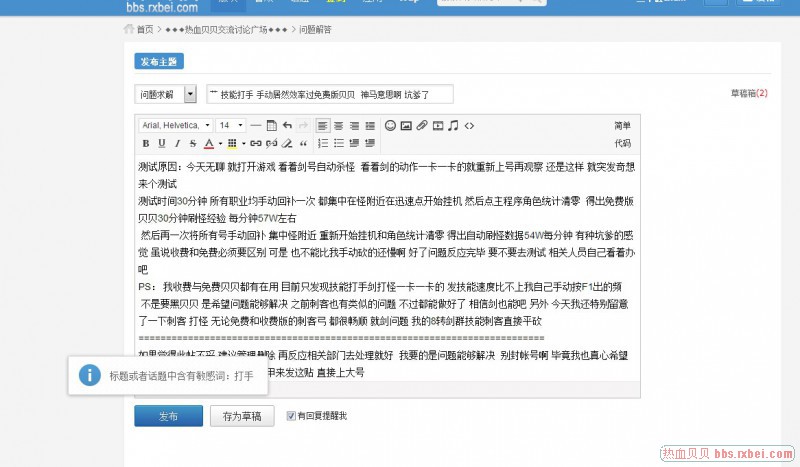Toggle center alignment in the editor

click(x=338, y=125)
